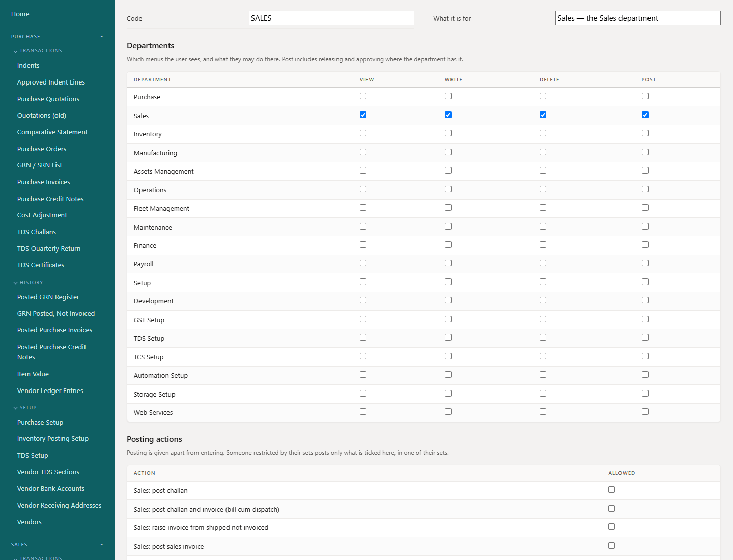
Task: Open Indents in the sidebar
Action: click(x=29, y=66)
